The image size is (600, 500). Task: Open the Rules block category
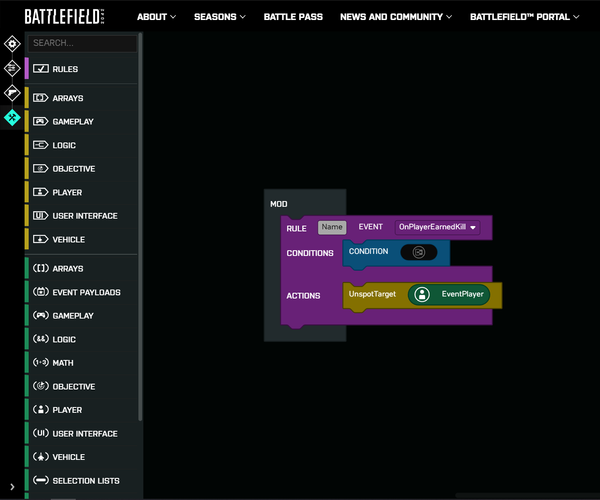[x=65, y=69]
